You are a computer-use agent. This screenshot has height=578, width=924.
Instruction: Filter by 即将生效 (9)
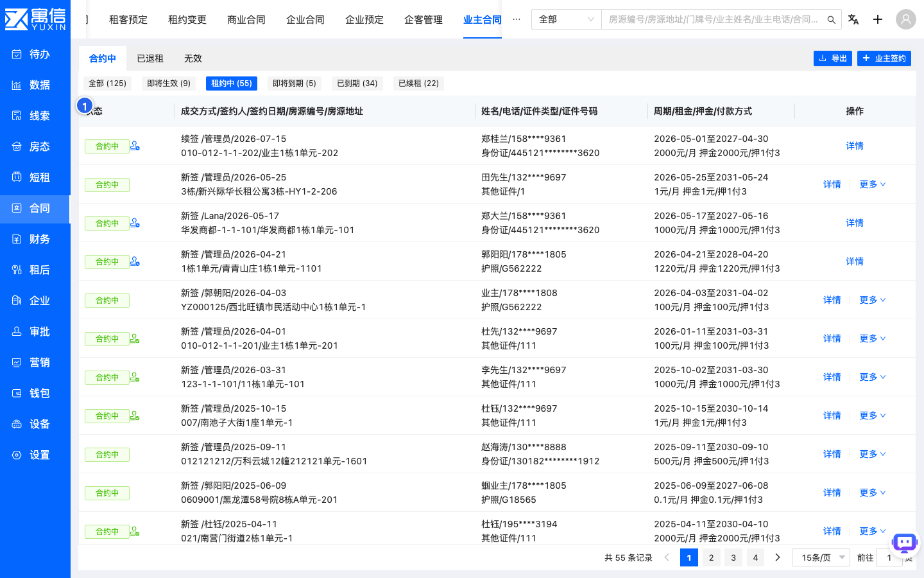[x=169, y=83]
